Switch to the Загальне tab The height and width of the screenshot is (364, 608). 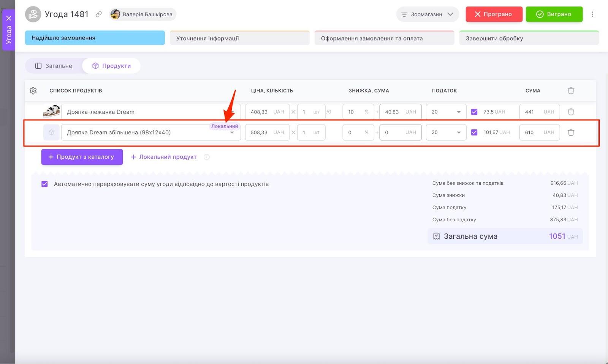(54, 66)
